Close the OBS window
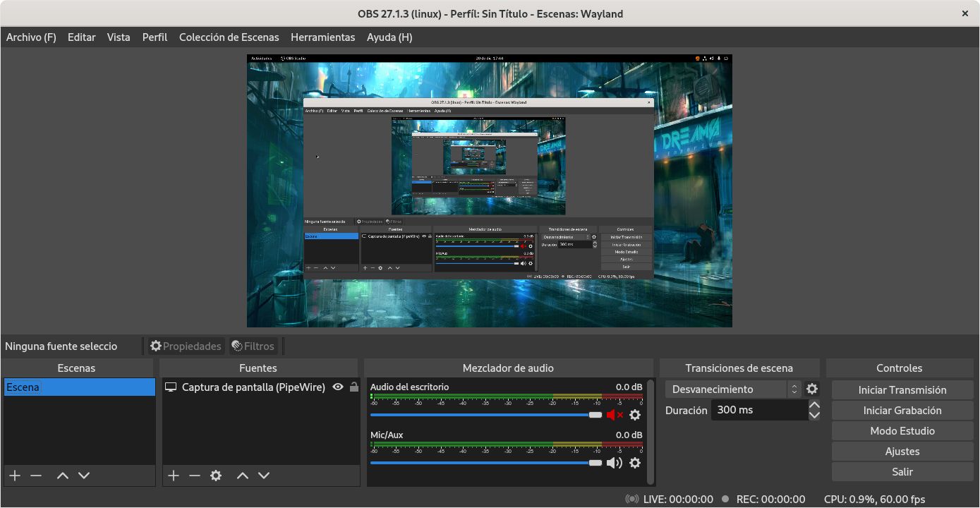The width and height of the screenshot is (980, 508). coord(964,13)
